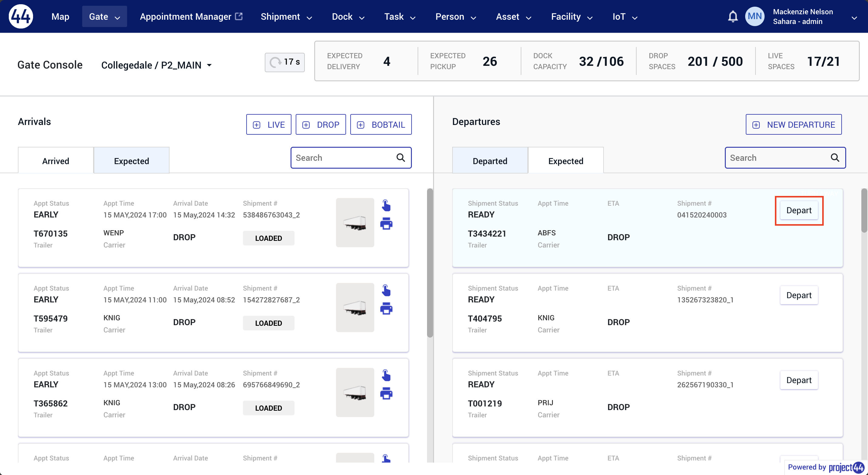Click shipment number 154272827687_2

click(271, 300)
